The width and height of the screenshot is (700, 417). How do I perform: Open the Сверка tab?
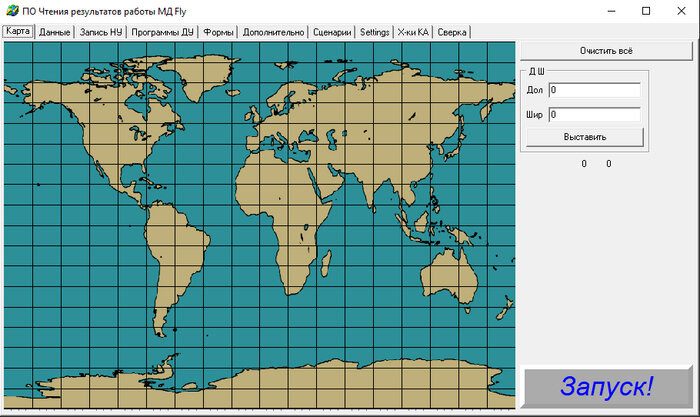[x=452, y=32]
